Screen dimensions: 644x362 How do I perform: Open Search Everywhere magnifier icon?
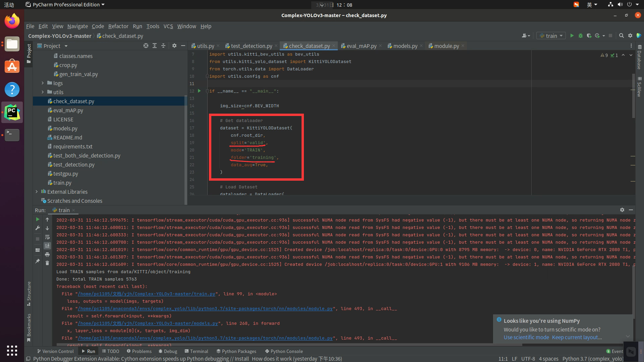click(x=621, y=36)
